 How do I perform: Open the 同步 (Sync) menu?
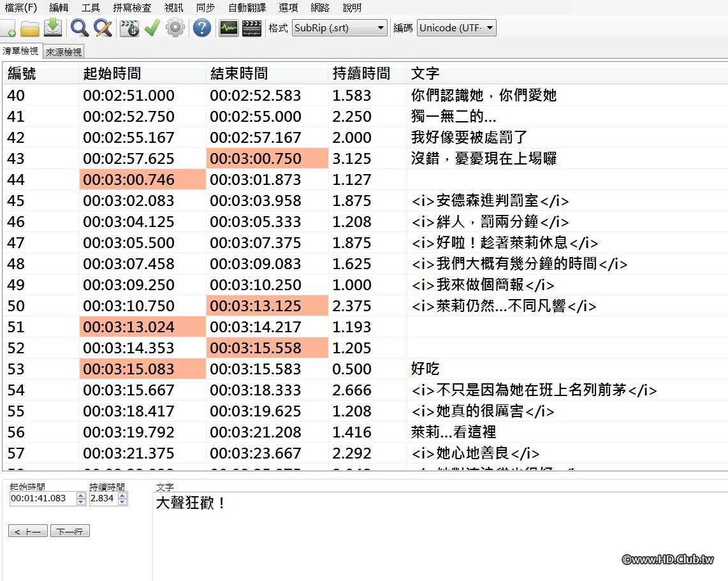click(x=205, y=8)
